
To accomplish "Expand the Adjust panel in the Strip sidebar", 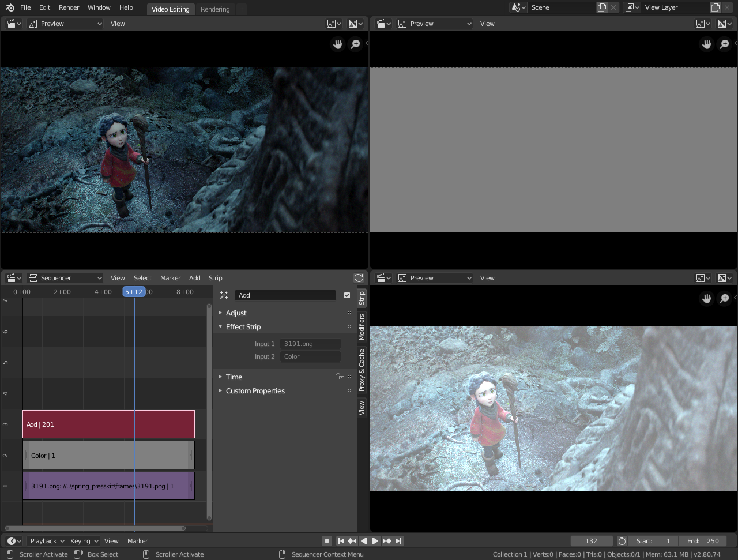I will [x=235, y=313].
